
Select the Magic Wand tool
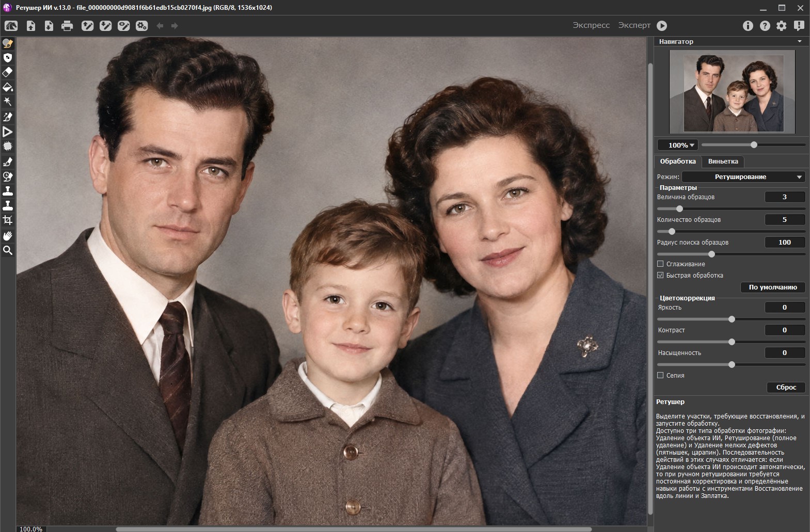pos(8,102)
